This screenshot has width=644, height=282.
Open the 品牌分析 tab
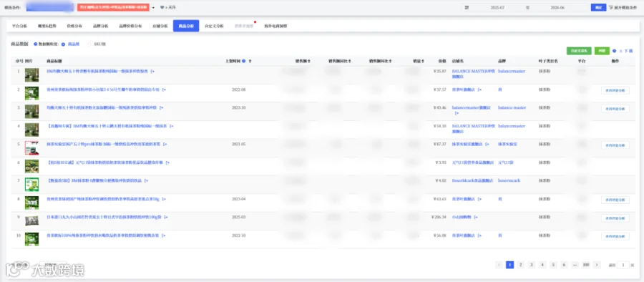click(101, 26)
